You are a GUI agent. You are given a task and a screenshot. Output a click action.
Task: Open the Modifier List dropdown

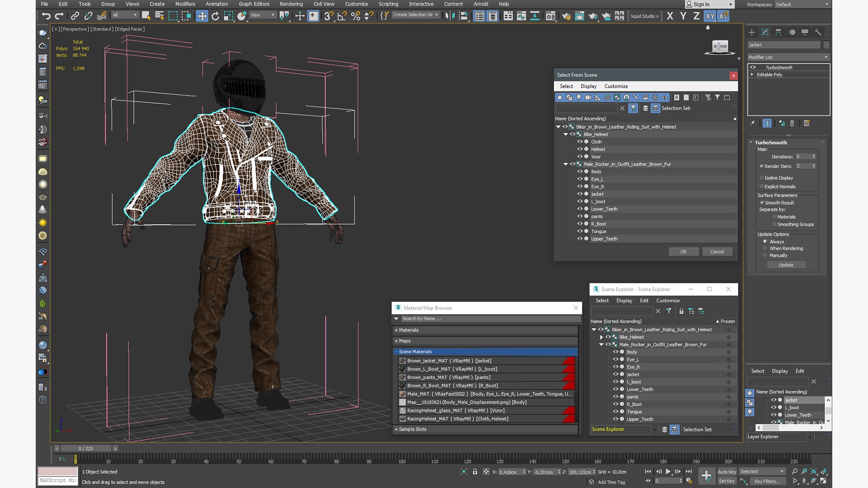[x=788, y=57]
